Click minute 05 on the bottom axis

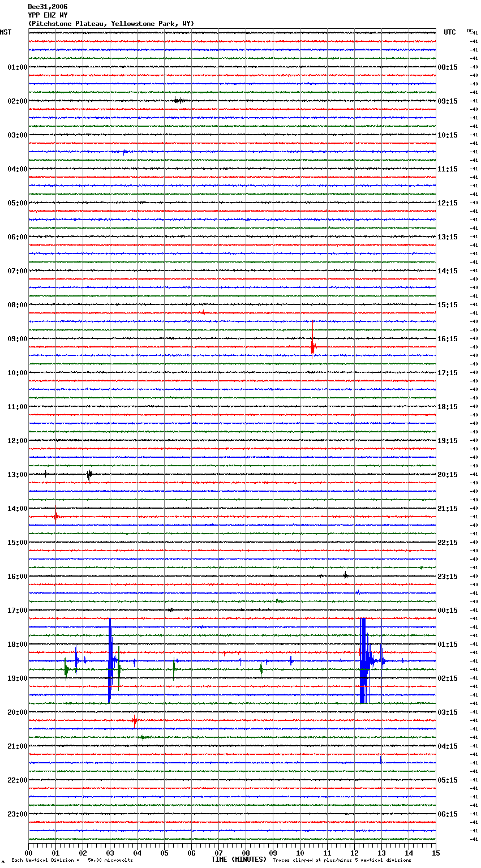tap(165, 853)
